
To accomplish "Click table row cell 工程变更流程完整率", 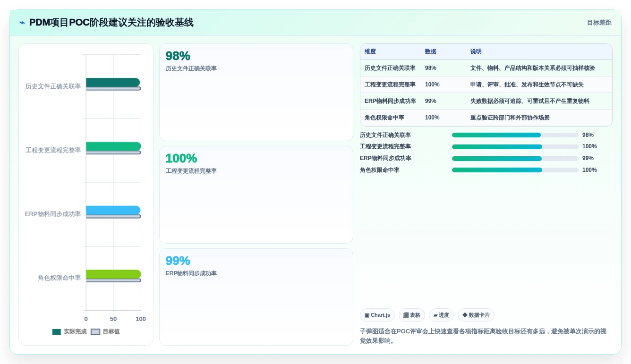I will [390, 85].
